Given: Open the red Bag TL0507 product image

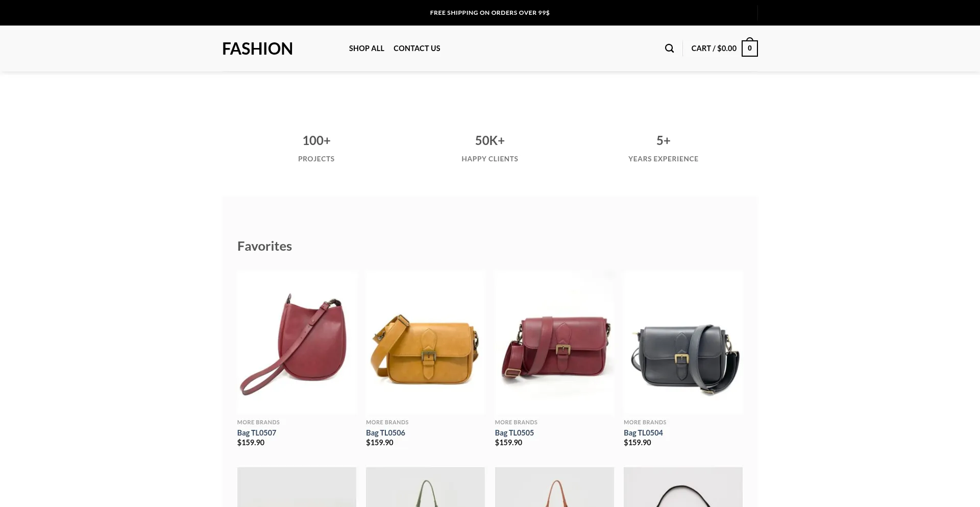Looking at the screenshot, I should tap(297, 342).
